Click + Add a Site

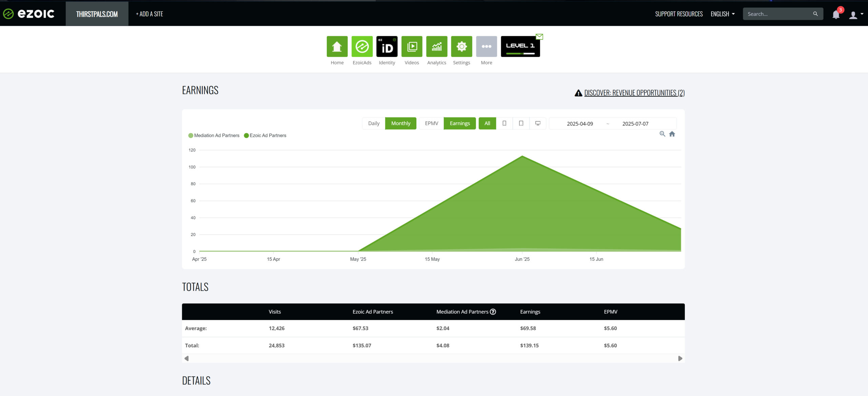click(x=150, y=14)
